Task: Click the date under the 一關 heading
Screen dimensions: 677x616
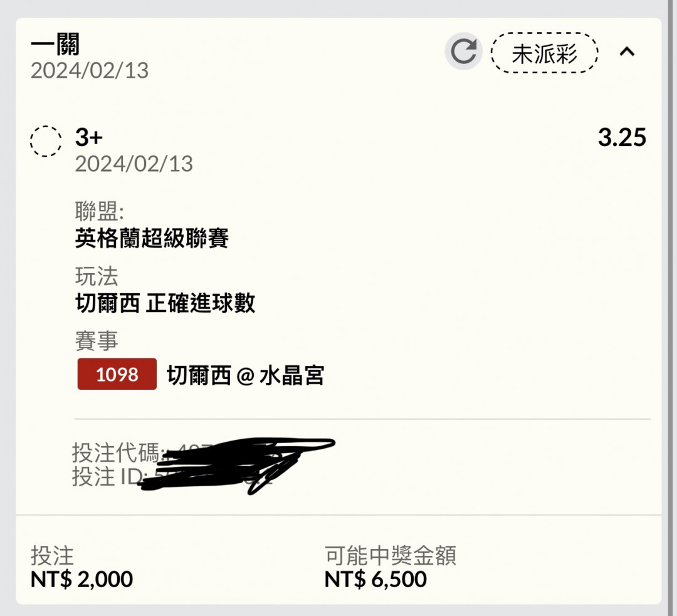Action: 90,70
